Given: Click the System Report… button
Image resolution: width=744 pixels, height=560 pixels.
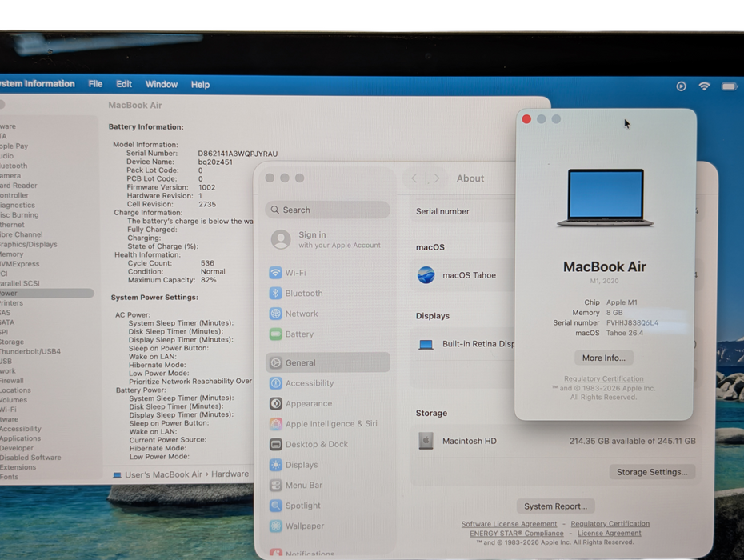Looking at the screenshot, I should pyautogui.click(x=556, y=506).
